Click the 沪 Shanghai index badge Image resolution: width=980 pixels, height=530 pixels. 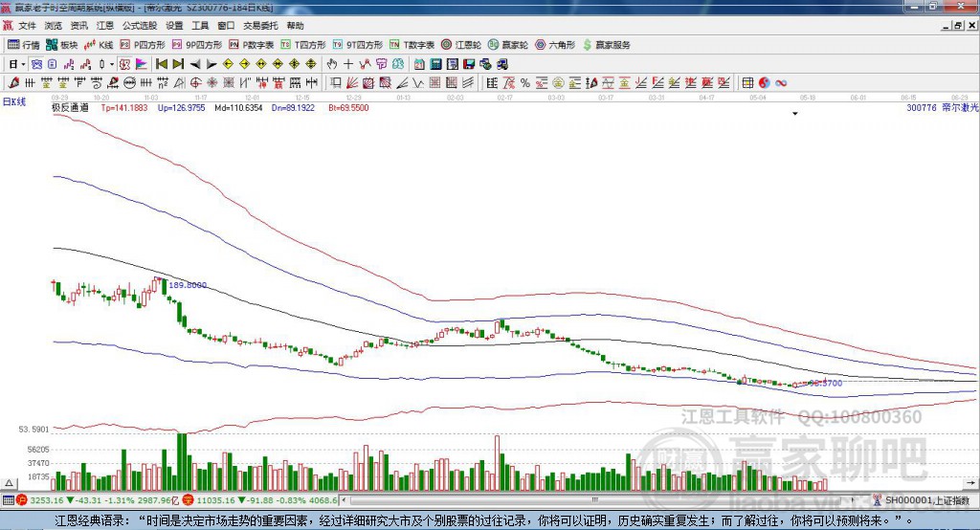pos(22,500)
